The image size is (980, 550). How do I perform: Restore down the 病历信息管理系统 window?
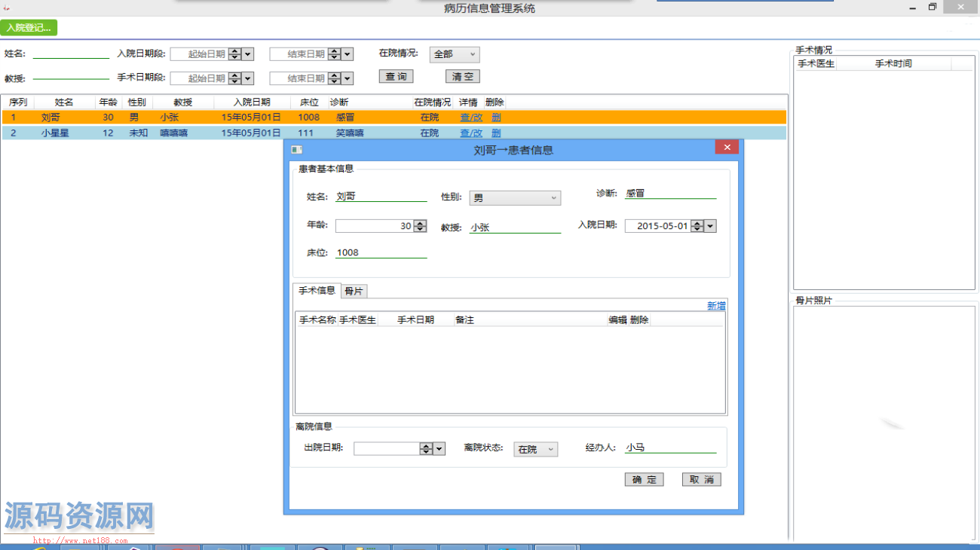coord(933,8)
